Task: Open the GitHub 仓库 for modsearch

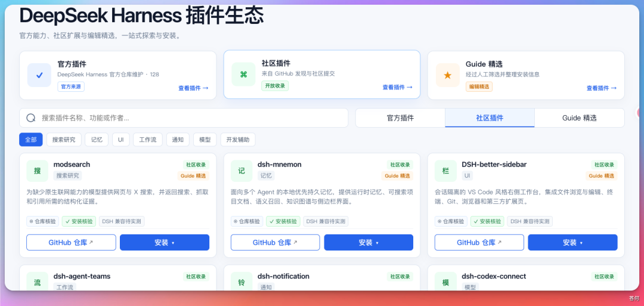Action: coord(71,242)
